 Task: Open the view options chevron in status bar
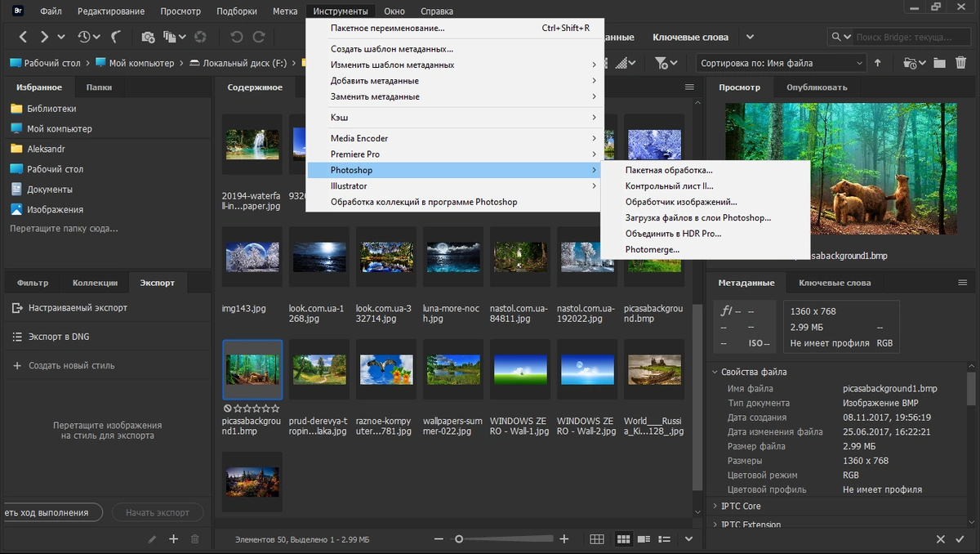coord(688,538)
